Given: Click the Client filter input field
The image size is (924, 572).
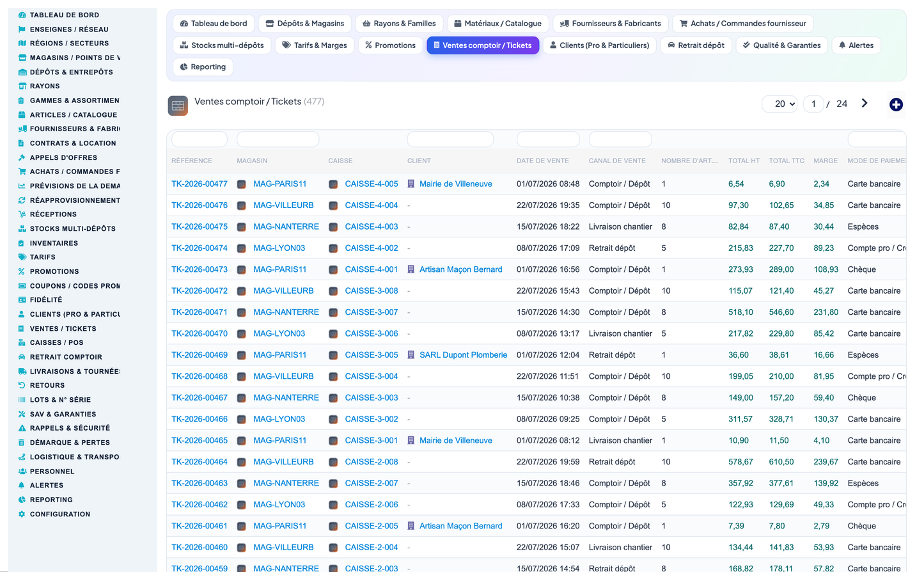Looking at the screenshot, I should pyautogui.click(x=450, y=139).
